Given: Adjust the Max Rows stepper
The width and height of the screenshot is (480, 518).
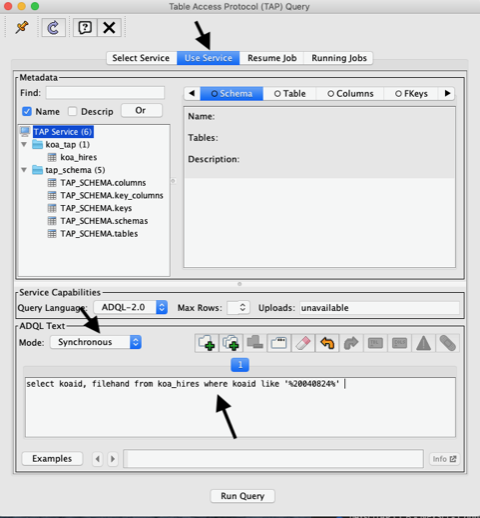Looking at the screenshot, I should point(243,307).
